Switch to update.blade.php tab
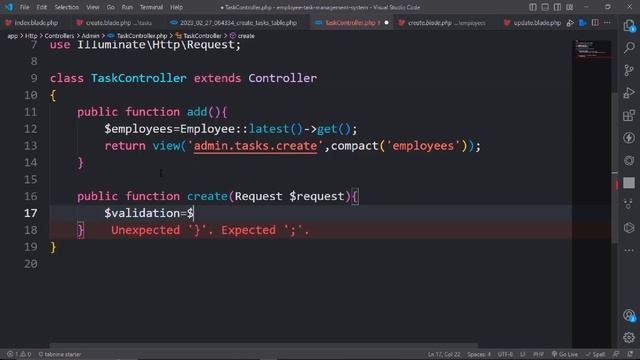Viewport: 640px width, 360px height. (x=533, y=23)
